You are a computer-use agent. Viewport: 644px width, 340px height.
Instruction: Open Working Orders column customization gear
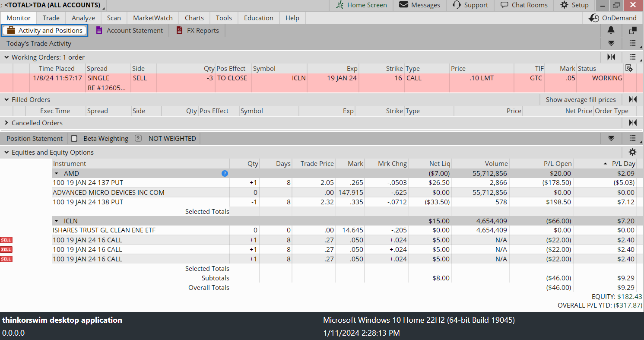[629, 68]
